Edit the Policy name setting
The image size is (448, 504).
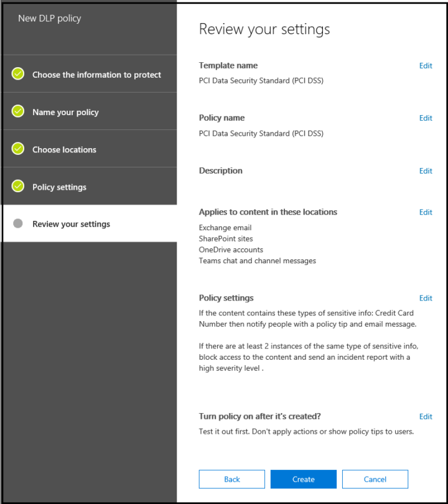pos(426,118)
